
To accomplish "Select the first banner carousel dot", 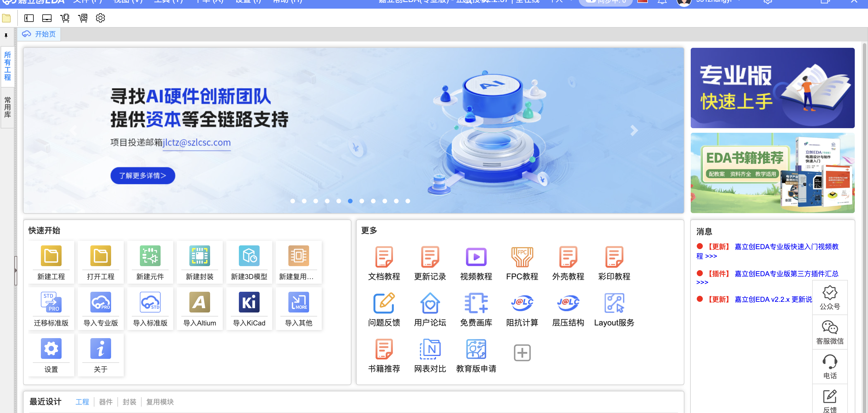I will (292, 201).
